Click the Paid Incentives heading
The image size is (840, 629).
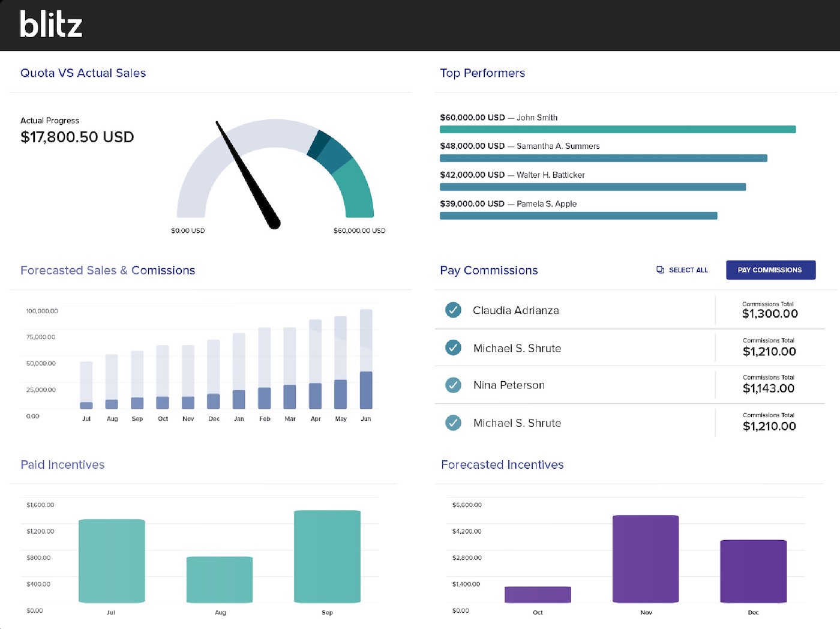pos(62,464)
